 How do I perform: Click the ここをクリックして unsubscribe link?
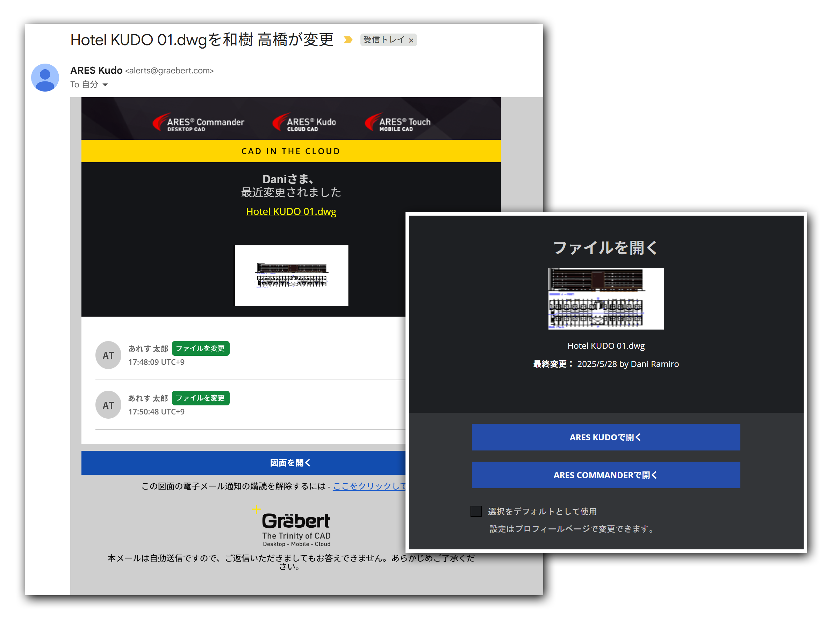(369, 486)
